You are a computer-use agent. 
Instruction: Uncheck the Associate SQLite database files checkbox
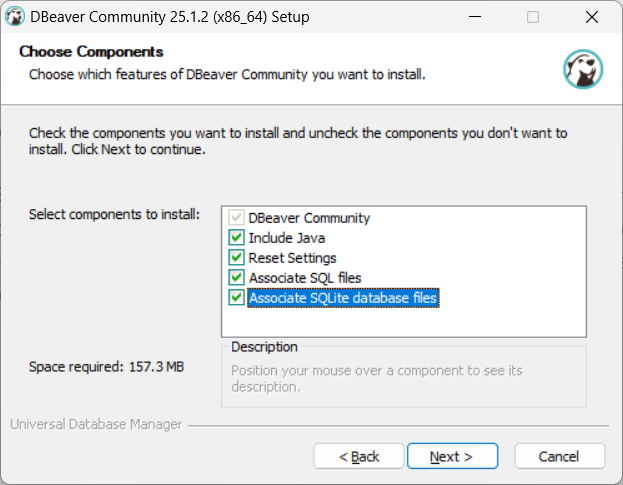[236, 298]
